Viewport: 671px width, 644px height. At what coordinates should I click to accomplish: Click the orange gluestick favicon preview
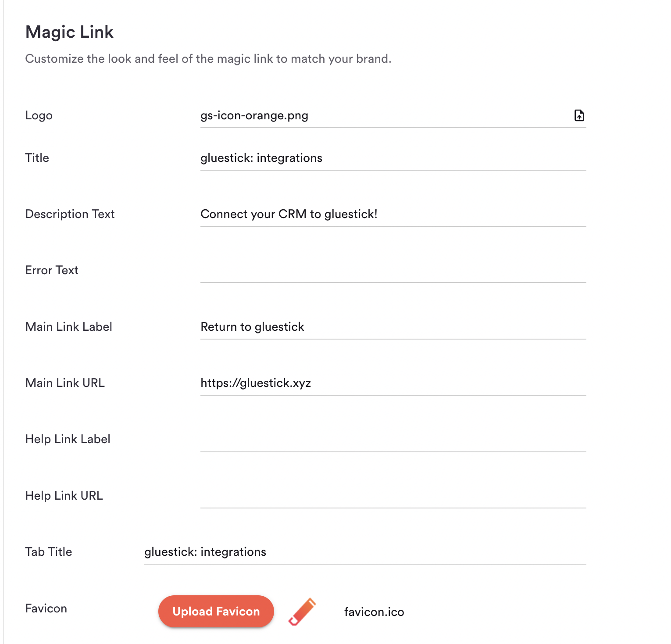pyautogui.click(x=302, y=611)
